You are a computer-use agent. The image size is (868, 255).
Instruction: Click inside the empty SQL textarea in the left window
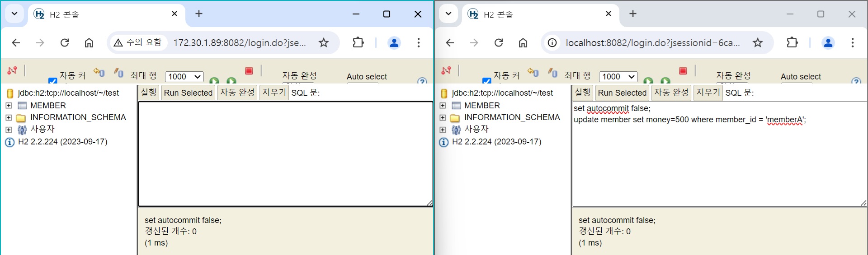pos(285,154)
